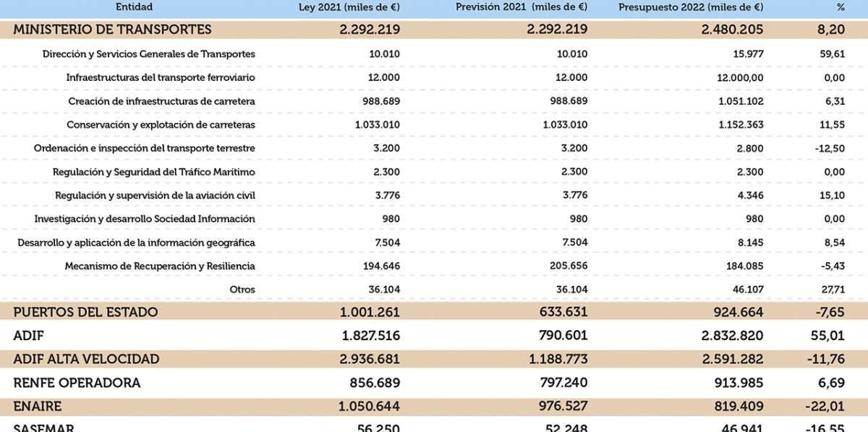Viewport: 868px width, 432px height.
Task: Click the "Entidad" column header
Action: (135, 7)
